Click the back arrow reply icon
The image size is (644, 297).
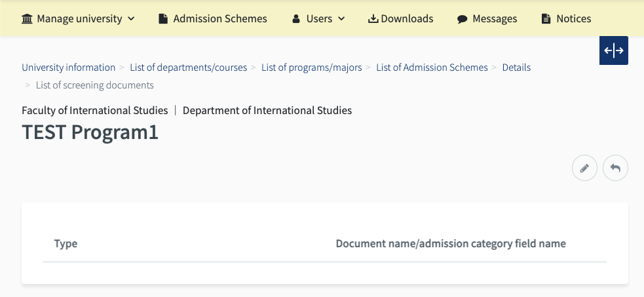615,168
